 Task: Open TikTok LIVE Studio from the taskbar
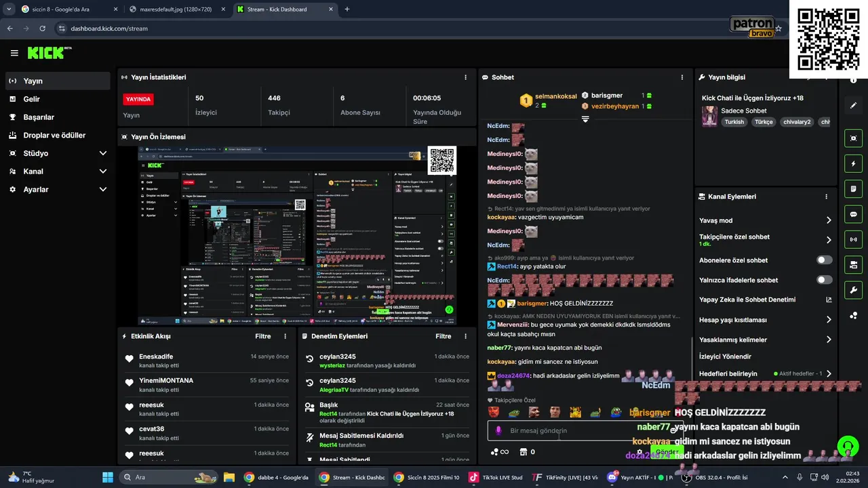point(496,477)
